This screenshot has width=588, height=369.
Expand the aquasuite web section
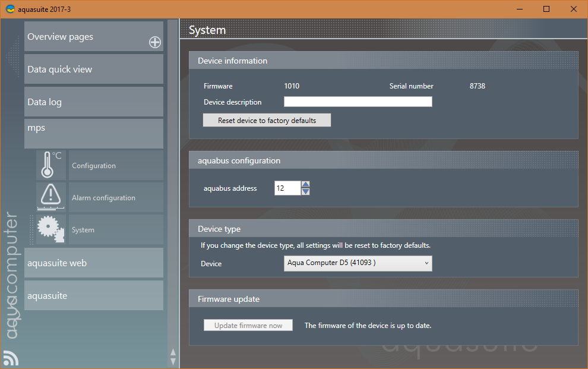(93, 263)
